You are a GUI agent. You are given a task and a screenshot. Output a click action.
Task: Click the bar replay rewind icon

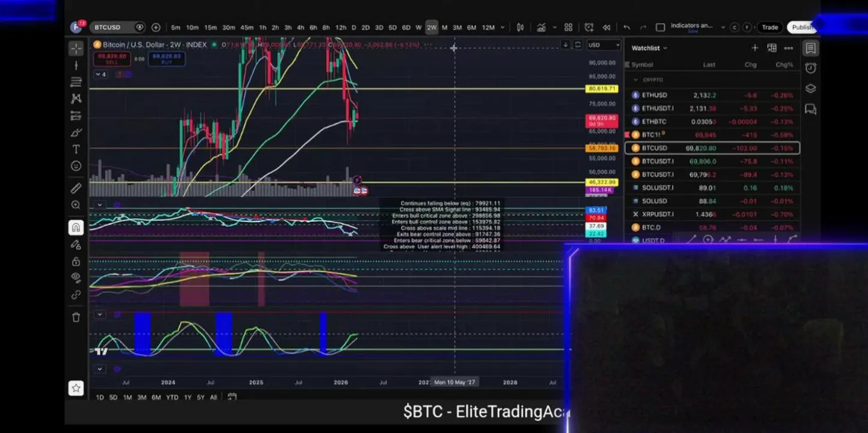click(x=607, y=27)
